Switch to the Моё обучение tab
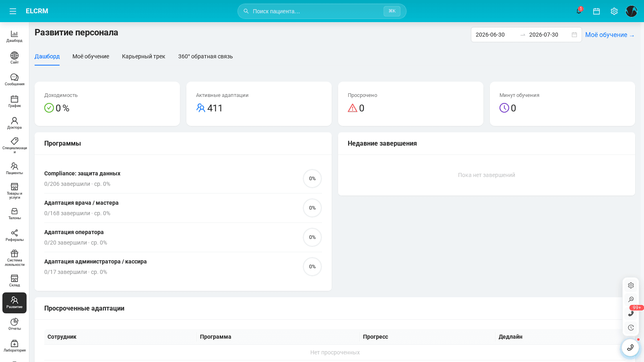This screenshot has height=362, width=644. coord(91,56)
